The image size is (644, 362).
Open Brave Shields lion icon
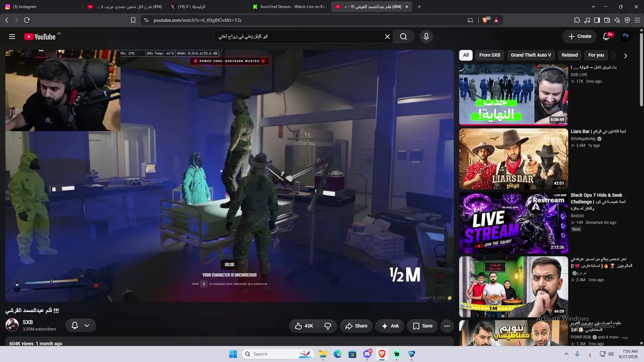pos(486,20)
